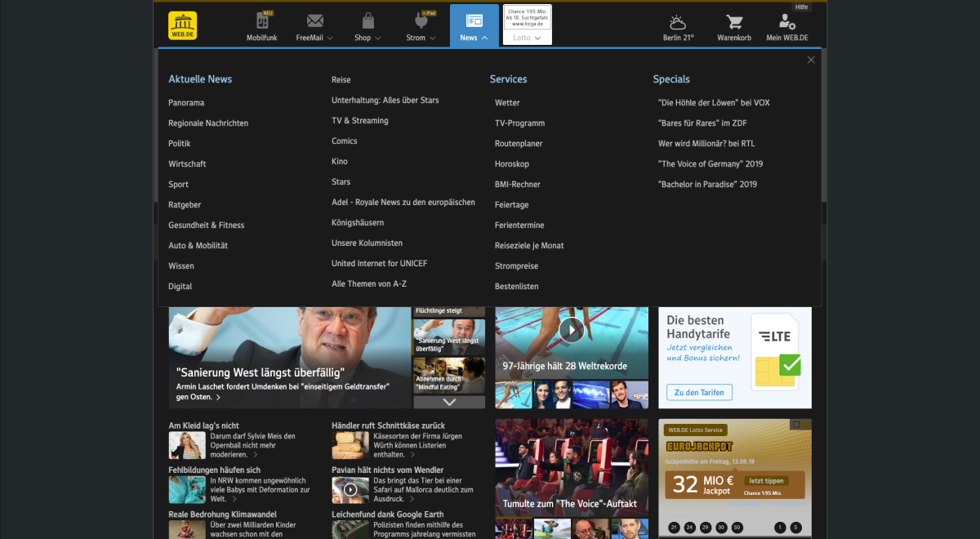Open the Digital section
This screenshot has height=539, width=980.
pos(180,287)
